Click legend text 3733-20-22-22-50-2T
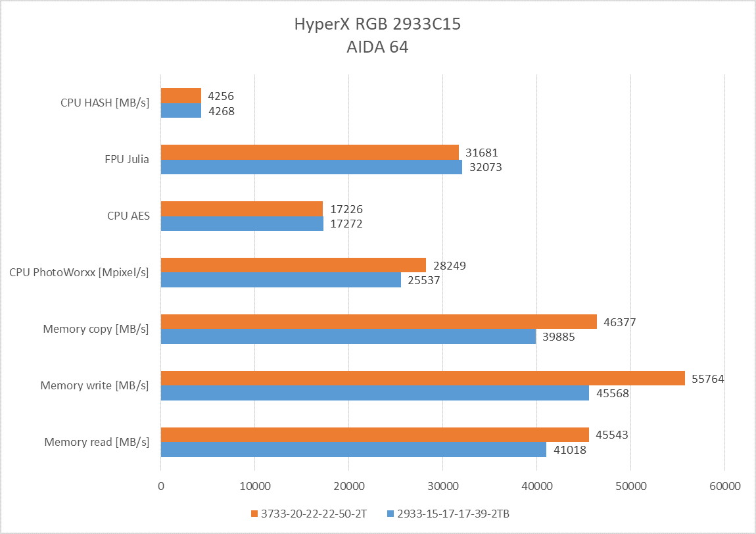 tap(314, 514)
